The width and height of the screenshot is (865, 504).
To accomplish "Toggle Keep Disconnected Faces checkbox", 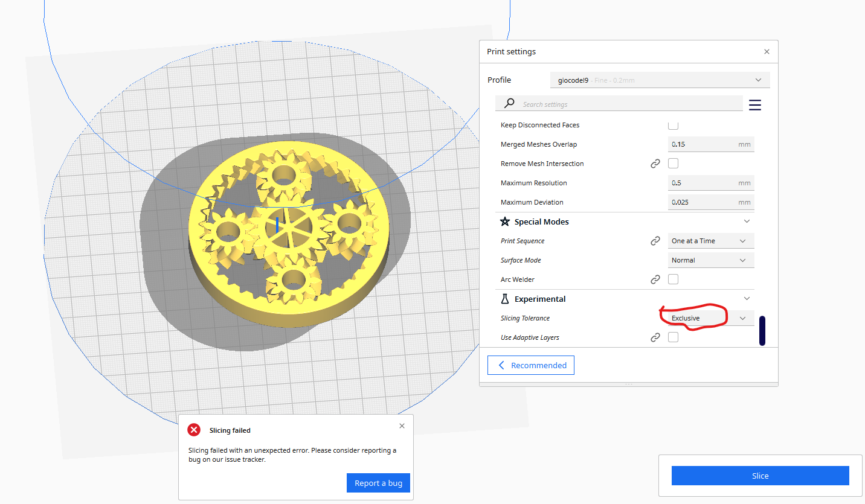I will point(673,125).
